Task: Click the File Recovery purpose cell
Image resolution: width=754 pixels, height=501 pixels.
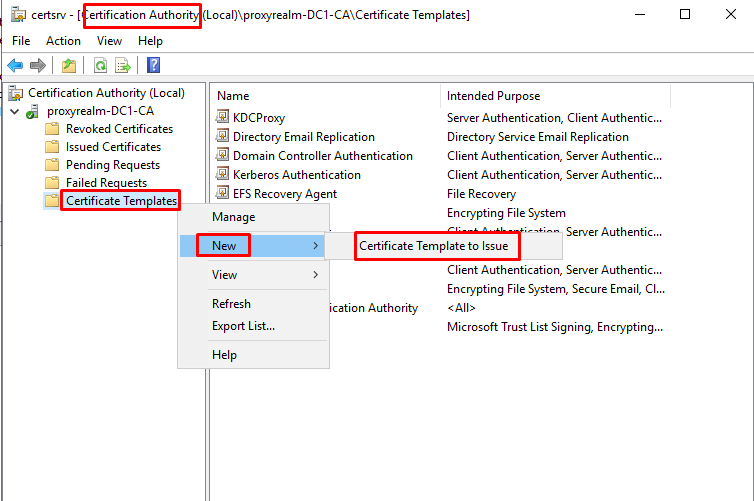Action: pyautogui.click(x=481, y=194)
